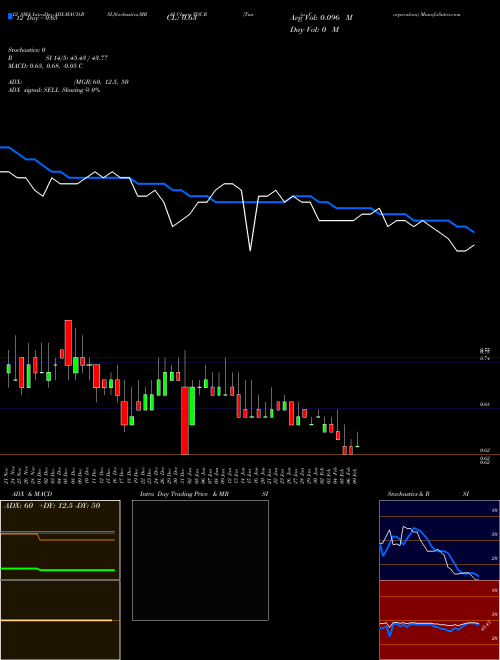Click the green +DY line in ADX panel
Image resolution: width=500 pixels, height=660 pixels.
coord(58,570)
